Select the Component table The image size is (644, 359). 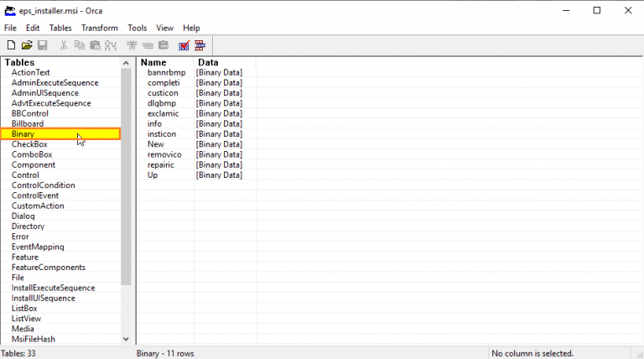pos(34,164)
